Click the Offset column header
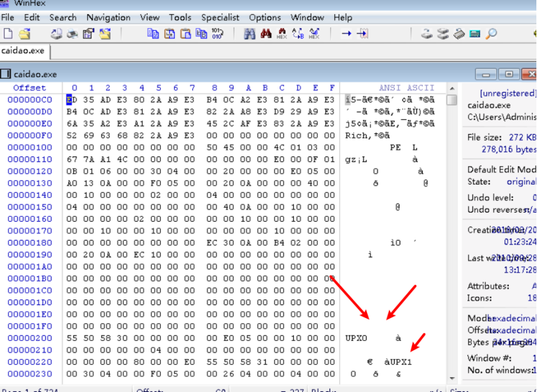This screenshot has width=537, height=392. point(29,87)
